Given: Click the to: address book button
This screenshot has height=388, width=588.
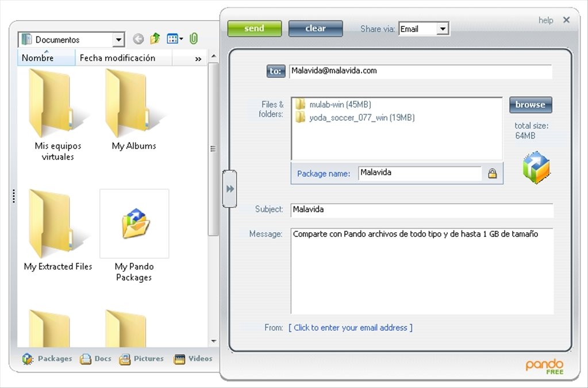Looking at the screenshot, I should (x=276, y=71).
